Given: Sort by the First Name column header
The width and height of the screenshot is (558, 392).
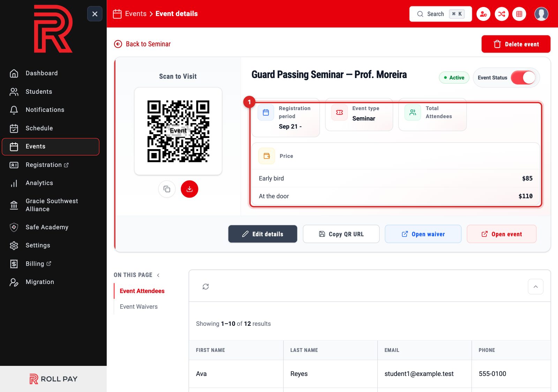Looking at the screenshot, I should [x=236, y=350].
